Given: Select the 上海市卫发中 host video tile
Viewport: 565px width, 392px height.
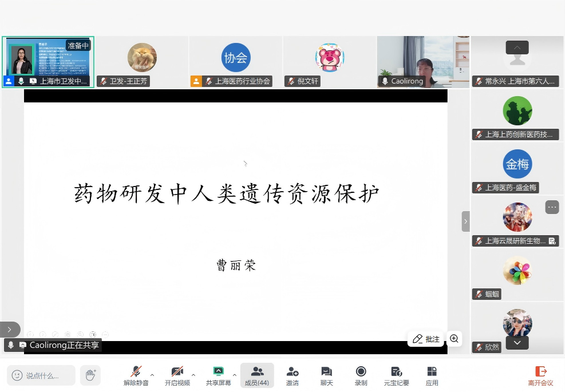Looking at the screenshot, I should click(x=48, y=62).
